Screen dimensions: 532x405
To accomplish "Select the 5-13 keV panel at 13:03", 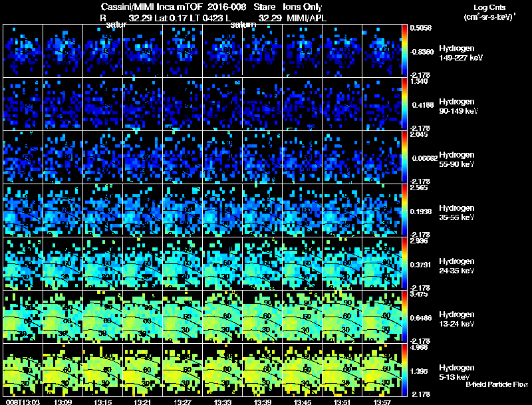I will [23, 370].
